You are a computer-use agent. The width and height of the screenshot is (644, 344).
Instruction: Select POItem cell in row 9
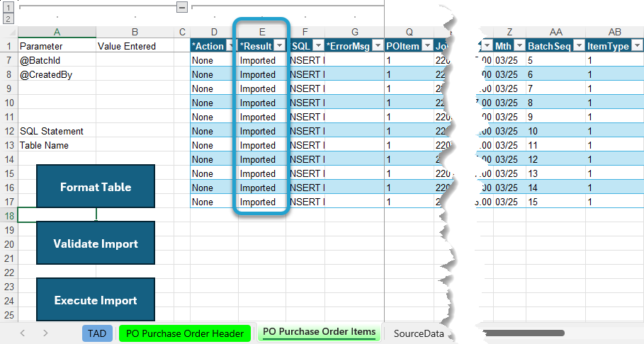[x=409, y=88]
